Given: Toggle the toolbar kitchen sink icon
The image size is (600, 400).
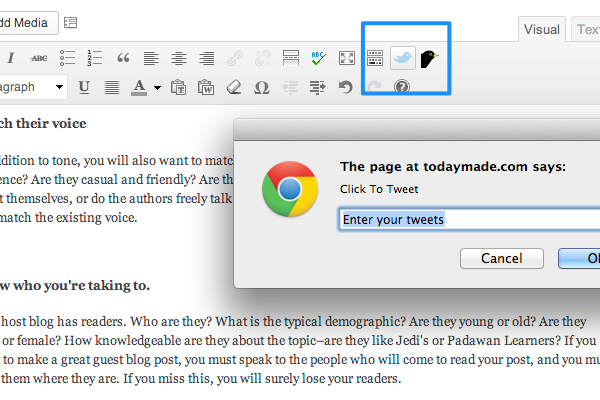Looking at the screenshot, I should [375, 58].
